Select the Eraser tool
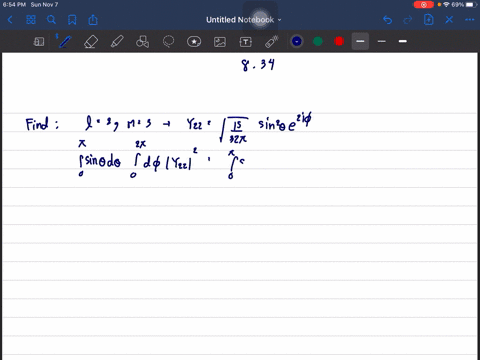480x360 pixels. [91, 42]
